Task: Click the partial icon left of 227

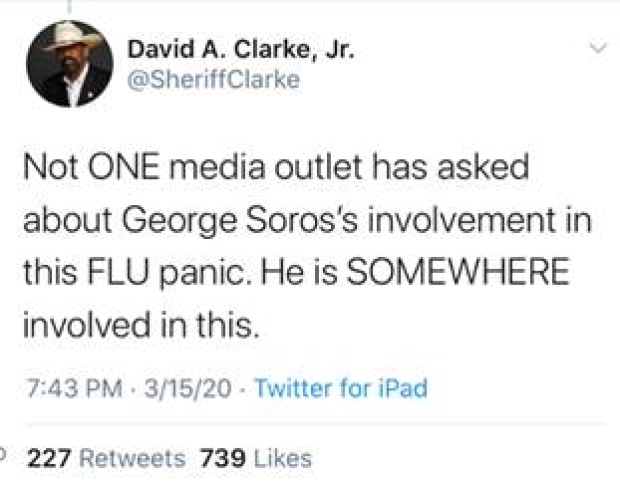Action: [x=4, y=457]
